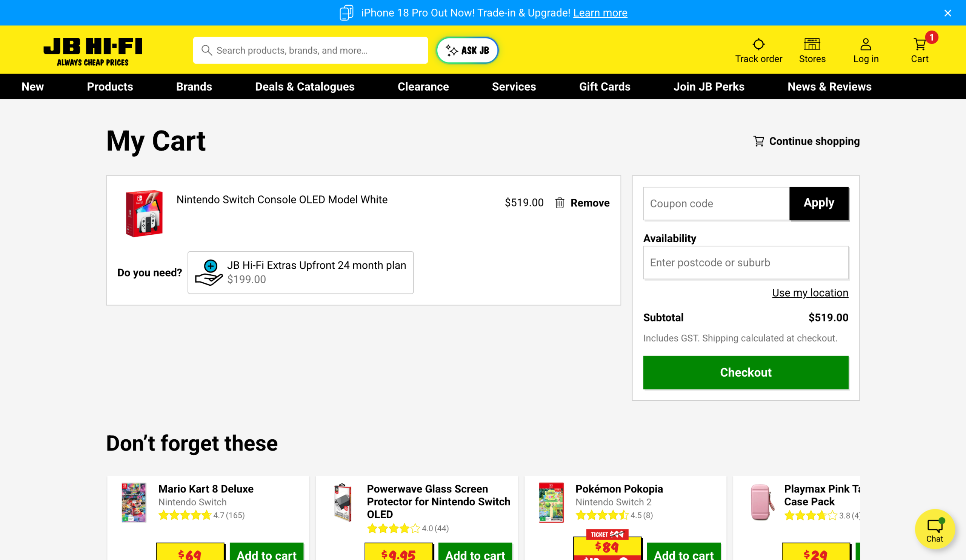966x560 pixels.
Task: Click the ASK JB assistant button
Action: click(467, 50)
